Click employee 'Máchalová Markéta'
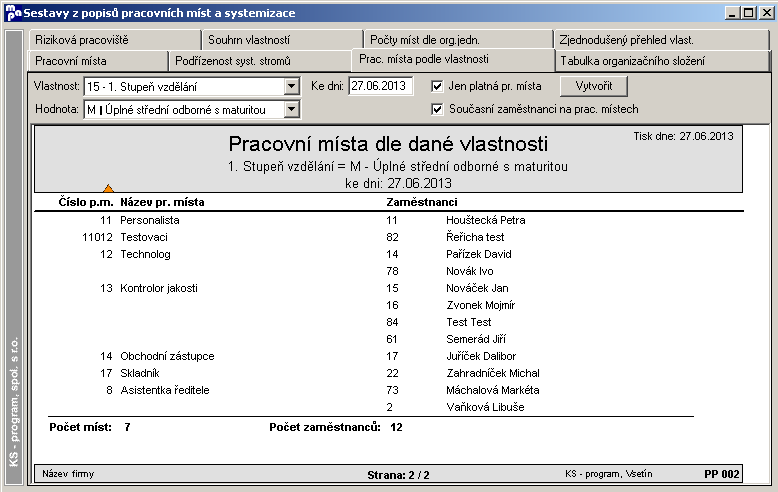 pos(493,390)
